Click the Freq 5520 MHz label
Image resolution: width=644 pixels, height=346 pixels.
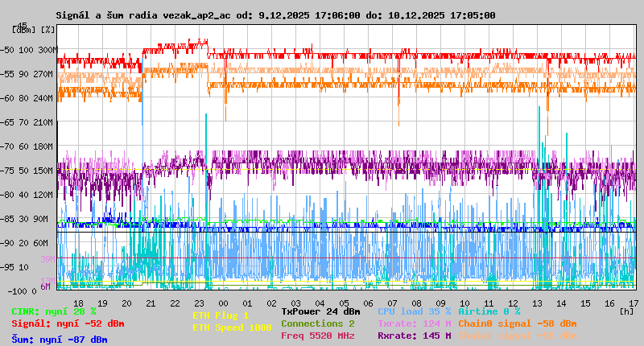(x=317, y=336)
